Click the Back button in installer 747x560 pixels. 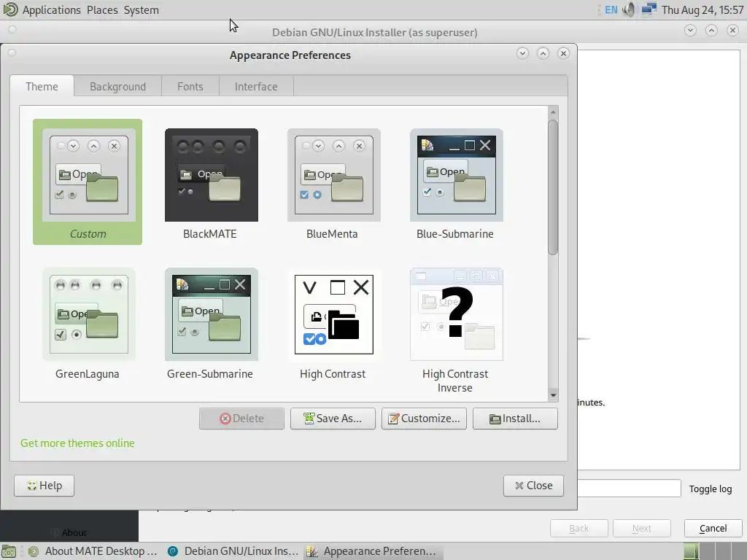pos(578,528)
